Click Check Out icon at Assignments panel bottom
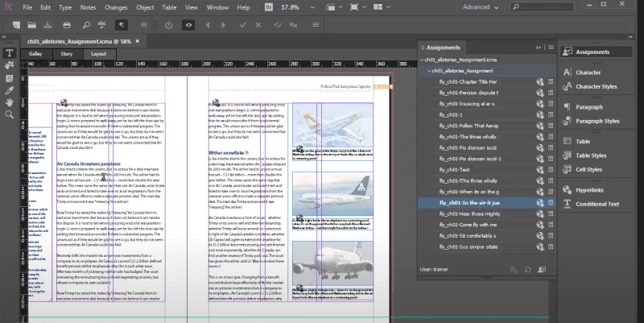This screenshot has width=644, height=323. click(542, 270)
